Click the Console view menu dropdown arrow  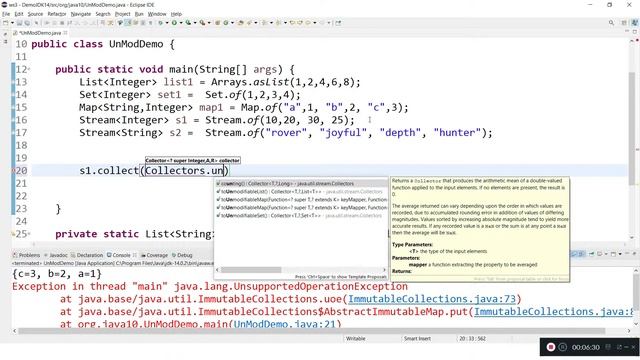tap(620, 254)
